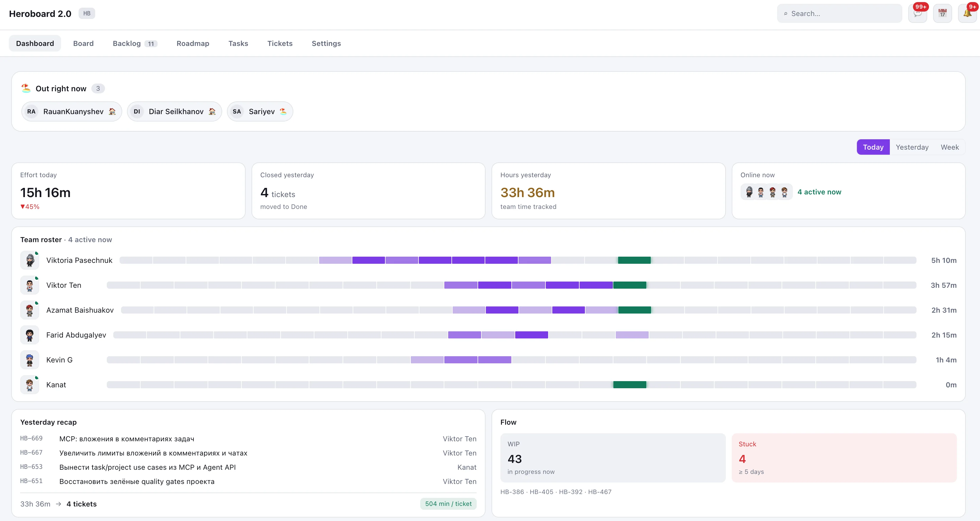Open the Backlog tab
The height and width of the screenshot is (521, 980).
pyautogui.click(x=135, y=43)
